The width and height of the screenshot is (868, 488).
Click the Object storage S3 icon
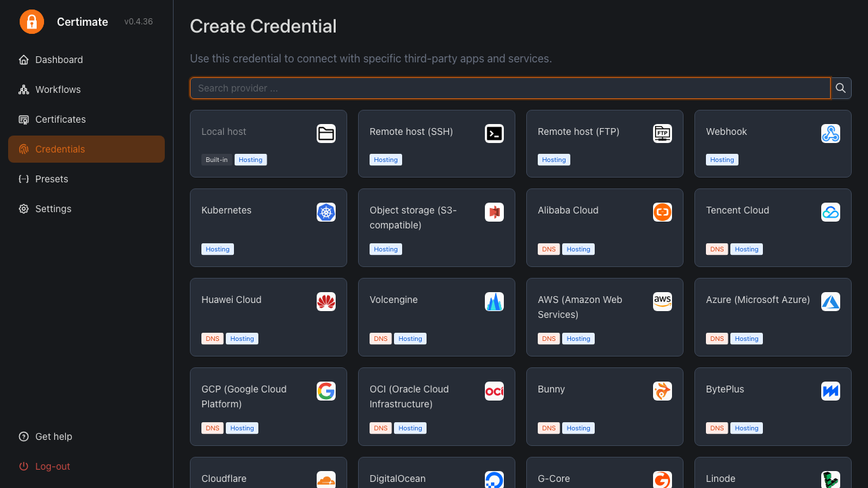pos(494,212)
